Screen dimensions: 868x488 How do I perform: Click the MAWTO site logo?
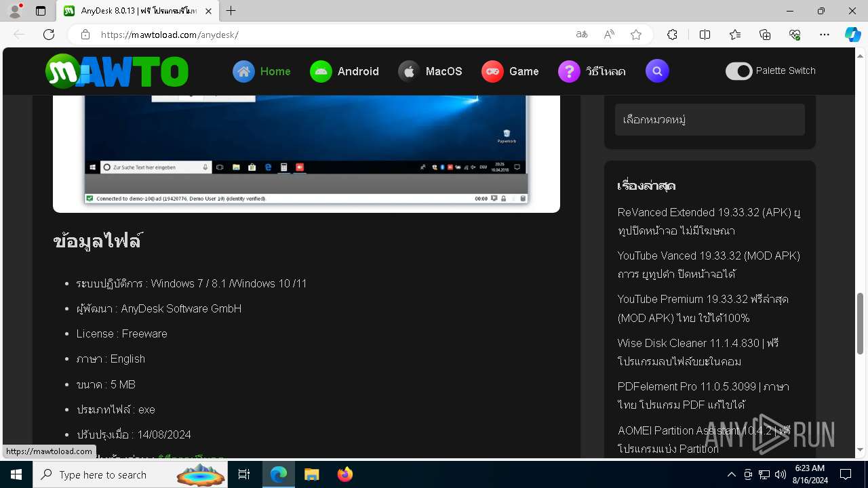point(117,71)
